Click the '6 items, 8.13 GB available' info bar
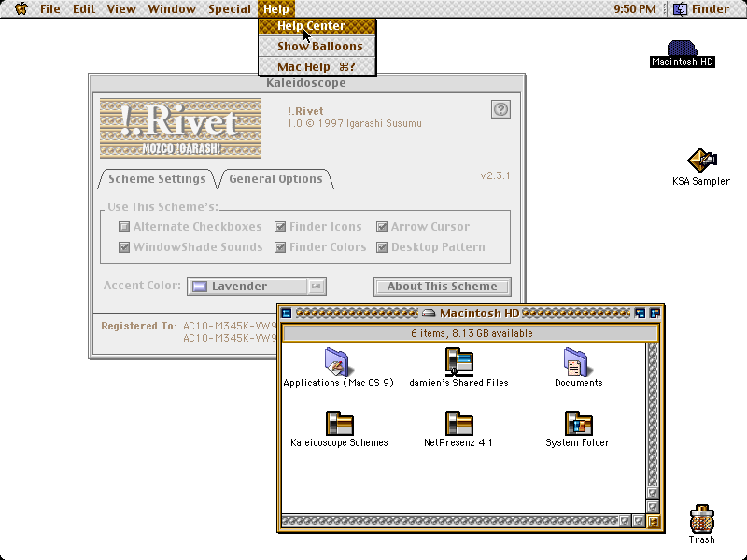Image resolution: width=747 pixels, height=560 pixels. 471,333
